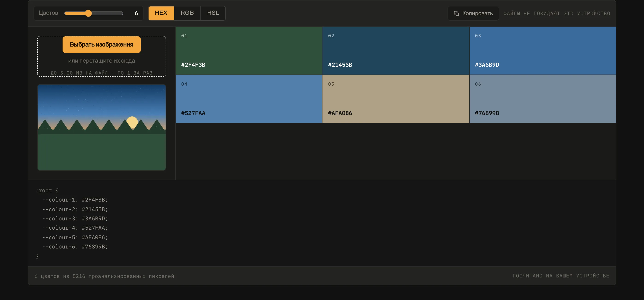The image size is (644, 300).
Task: Click the --colour-3: #3A6B9D line
Action: (75, 219)
